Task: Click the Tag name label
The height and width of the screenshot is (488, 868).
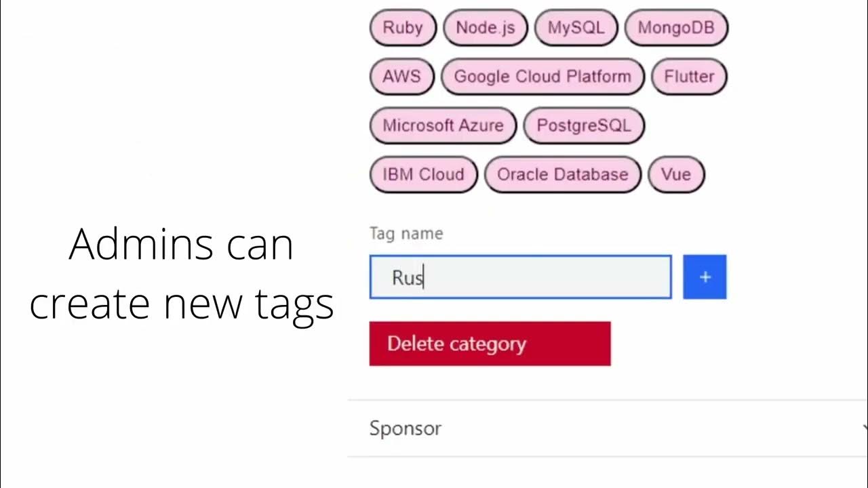Action: pos(406,234)
